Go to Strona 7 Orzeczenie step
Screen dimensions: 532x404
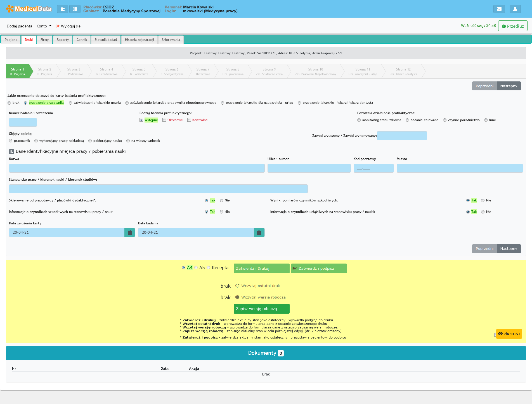[x=203, y=71]
